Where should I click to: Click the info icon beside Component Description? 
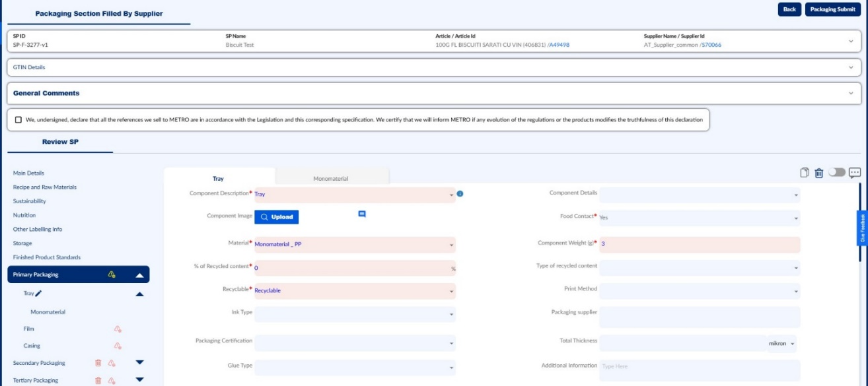point(460,194)
